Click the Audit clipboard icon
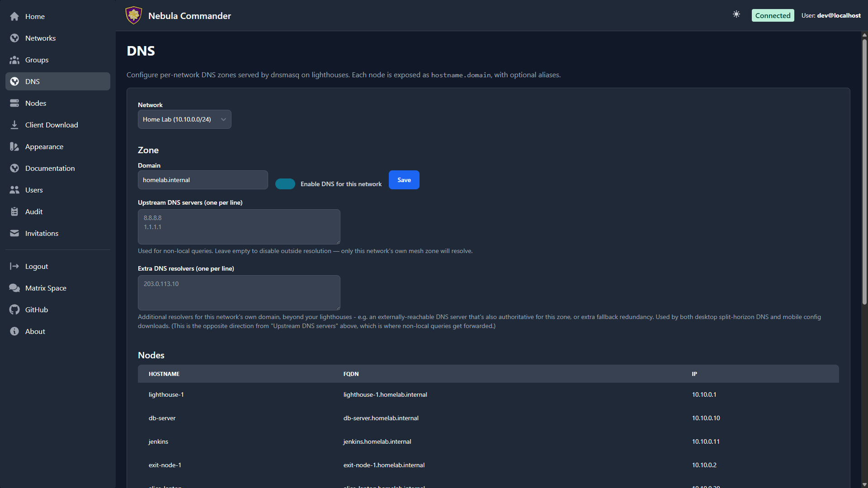Screen dimensions: 868x488 point(14,211)
